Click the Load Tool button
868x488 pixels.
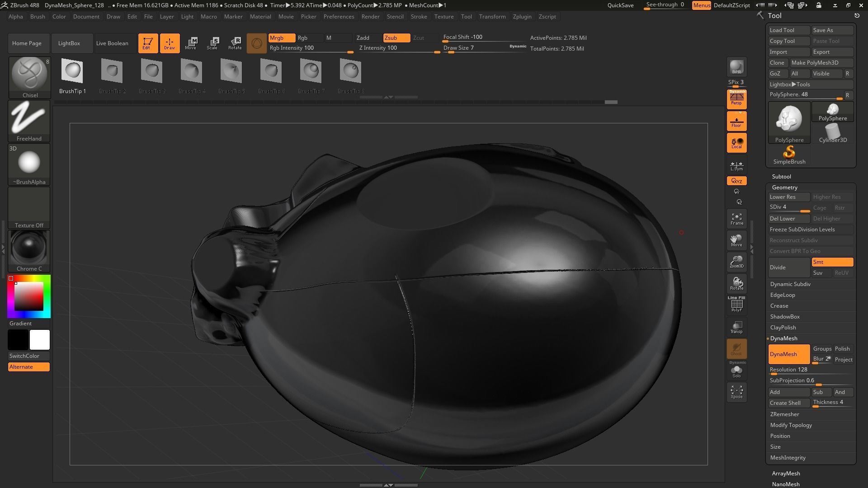pyautogui.click(x=789, y=30)
